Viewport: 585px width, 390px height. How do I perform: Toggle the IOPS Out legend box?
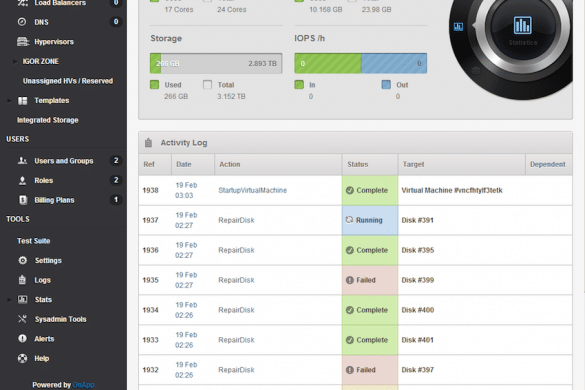click(386, 85)
